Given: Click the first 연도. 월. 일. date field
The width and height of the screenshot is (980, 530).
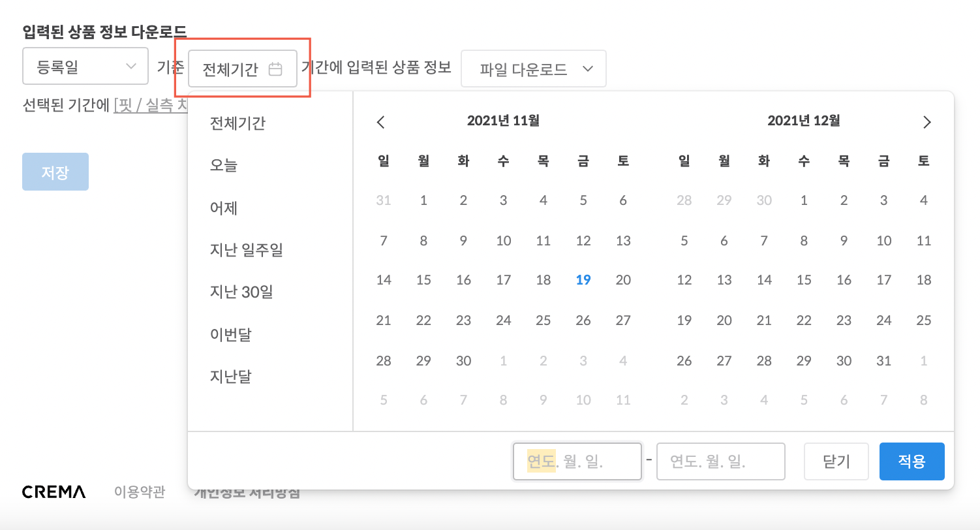Looking at the screenshot, I should click(577, 461).
